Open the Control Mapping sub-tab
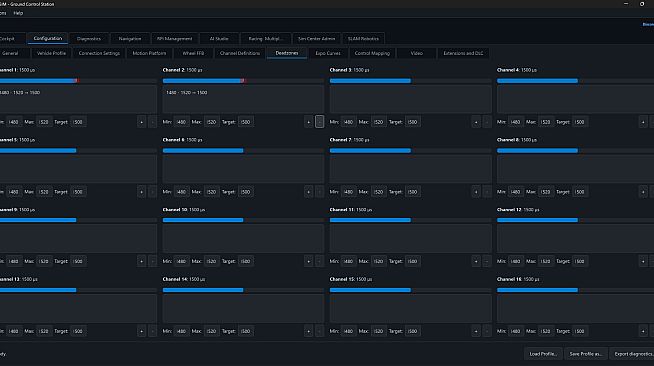The width and height of the screenshot is (654, 366). [x=372, y=53]
